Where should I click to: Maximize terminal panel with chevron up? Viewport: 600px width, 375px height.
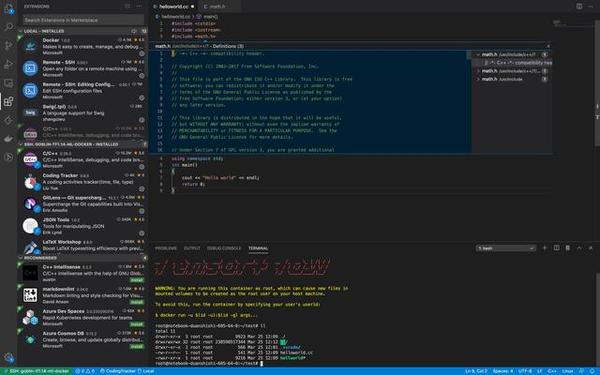coord(579,248)
